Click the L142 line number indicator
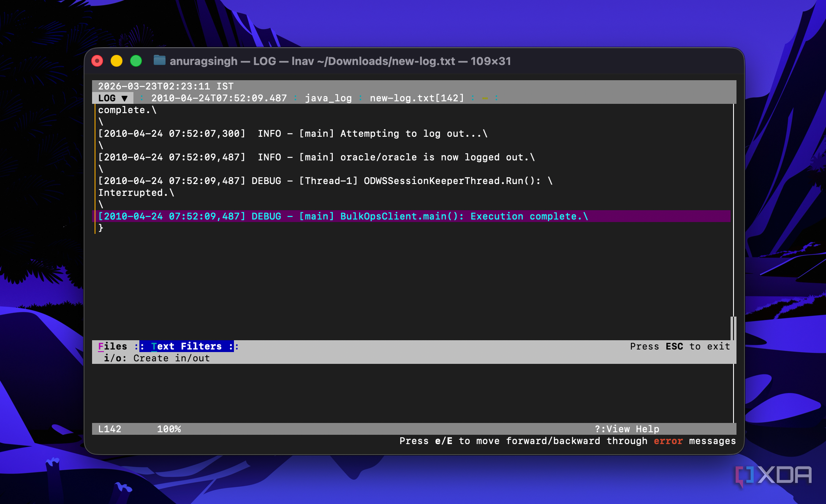Viewport: 826px width, 504px height. (x=110, y=429)
